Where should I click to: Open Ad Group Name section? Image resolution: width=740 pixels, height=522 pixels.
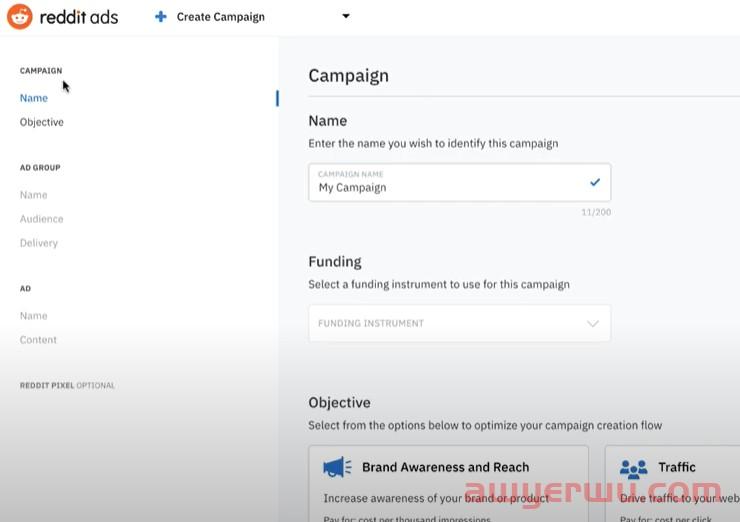pos(34,195)
